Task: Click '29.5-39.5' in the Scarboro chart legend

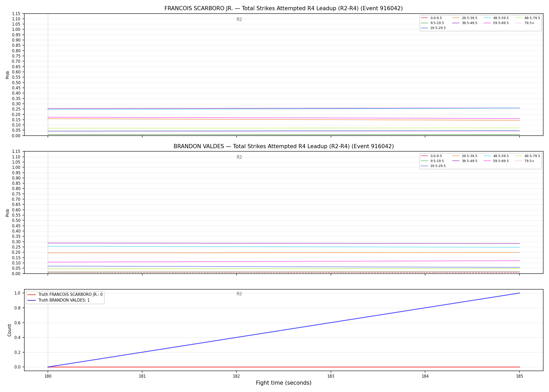Action: click(470, 18)
